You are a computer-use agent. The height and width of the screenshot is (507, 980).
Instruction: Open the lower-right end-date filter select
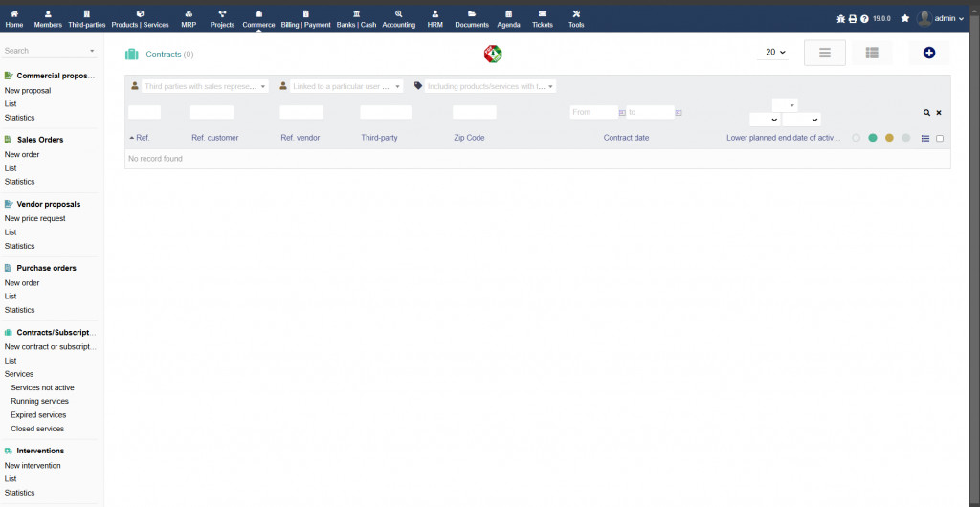click(x=801, y=120)
